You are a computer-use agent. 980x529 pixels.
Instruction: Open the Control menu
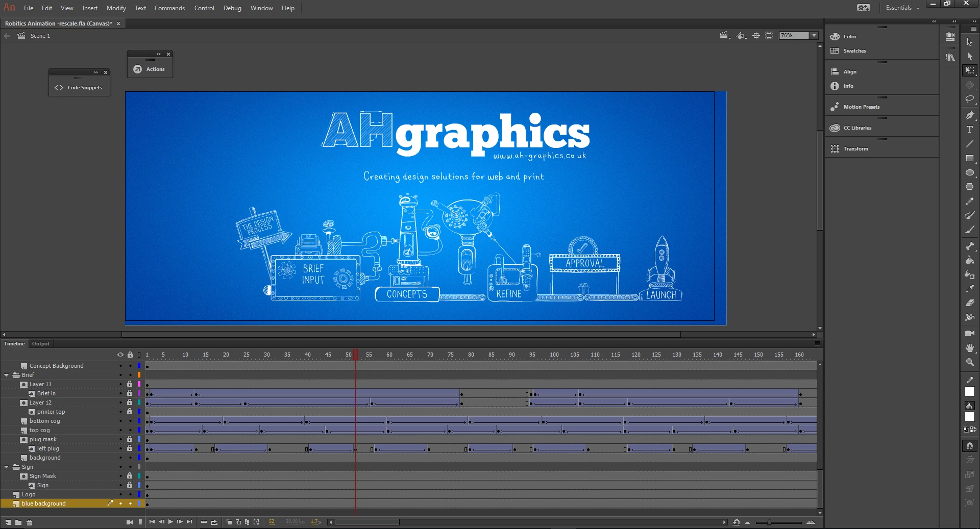[x=204, y=8]
